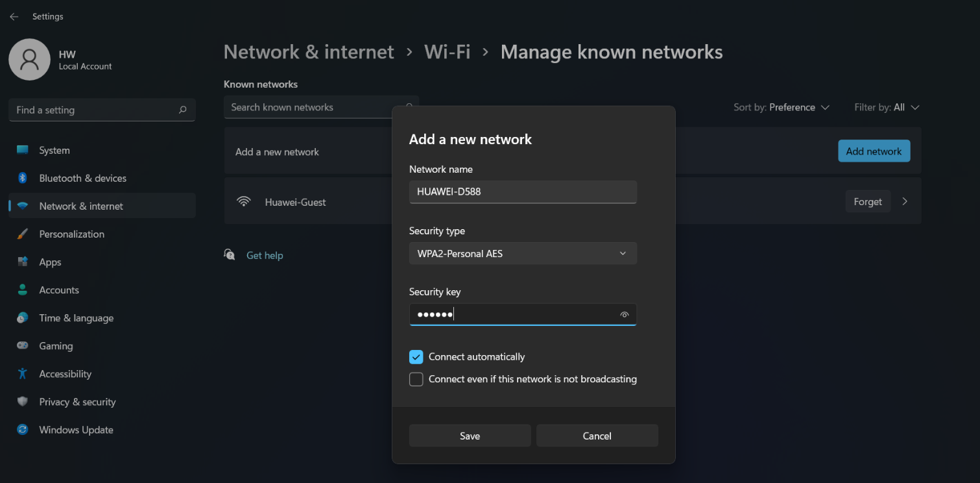Click the search magnifier in Find a setting
This screenshot has height=483, width=980.
[x=183, y=110]
